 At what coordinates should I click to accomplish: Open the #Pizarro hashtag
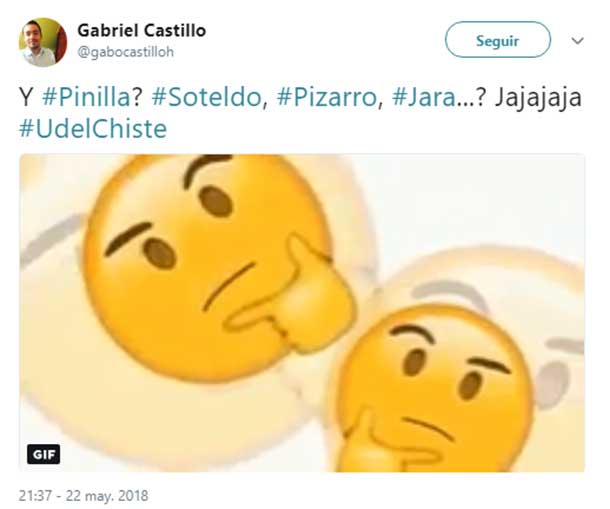tap(326, 97)
